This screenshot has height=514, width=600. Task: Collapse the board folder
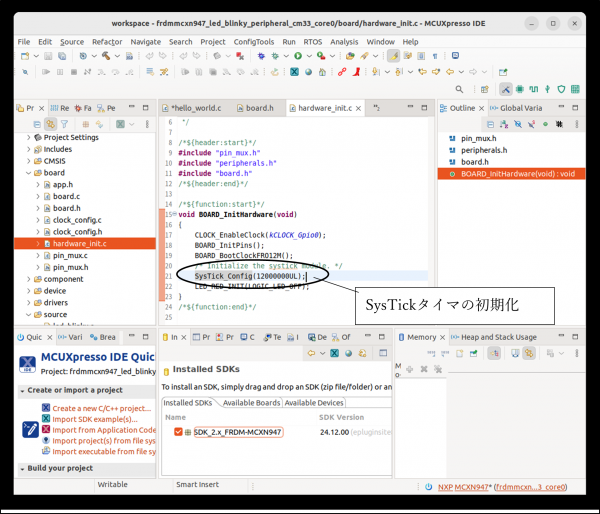29,173
